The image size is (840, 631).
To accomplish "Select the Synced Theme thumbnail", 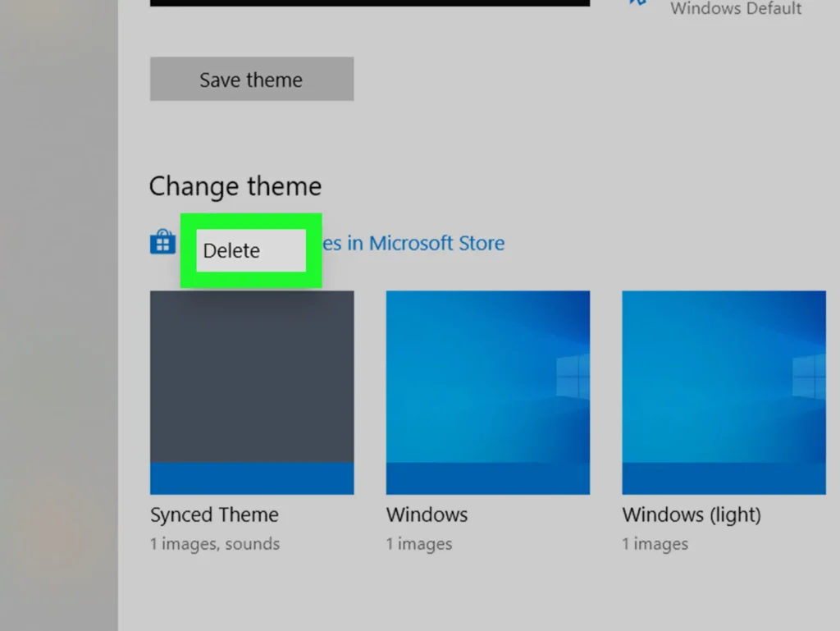I will point(252,393).
